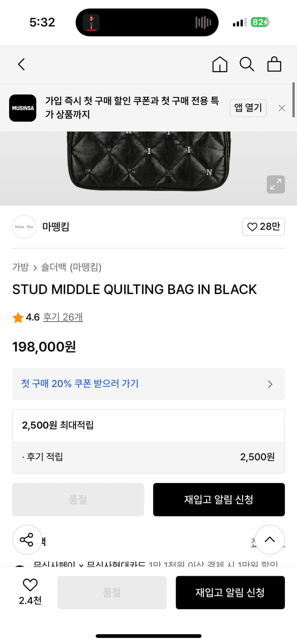Expand the product image with the fullscreen icon
Viewport: 297px width, 644px height.
coord(276,184)
